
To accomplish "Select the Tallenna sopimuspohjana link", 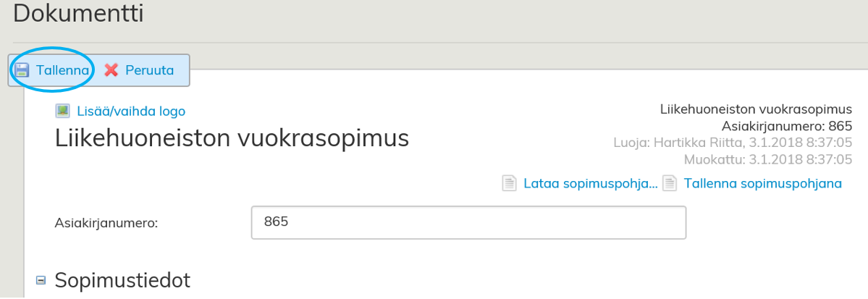I will coord(762,183).
